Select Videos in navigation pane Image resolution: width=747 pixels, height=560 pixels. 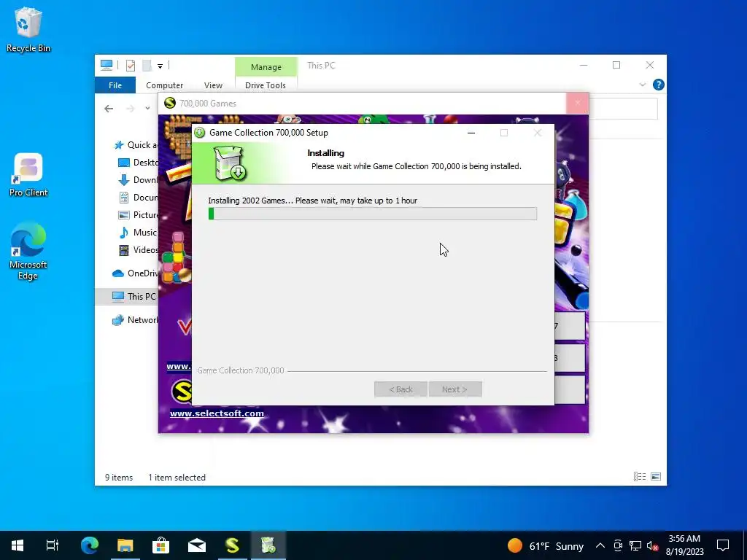[138, 250]
